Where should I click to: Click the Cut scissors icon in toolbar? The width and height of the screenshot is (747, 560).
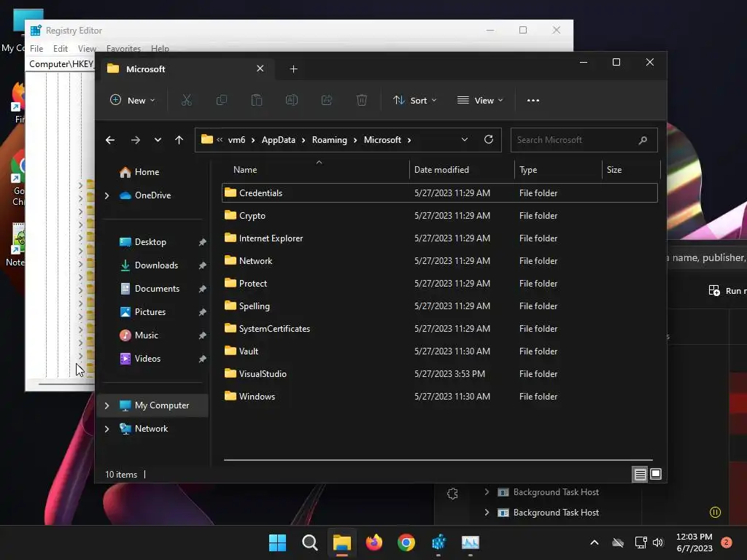coord(186,100)
